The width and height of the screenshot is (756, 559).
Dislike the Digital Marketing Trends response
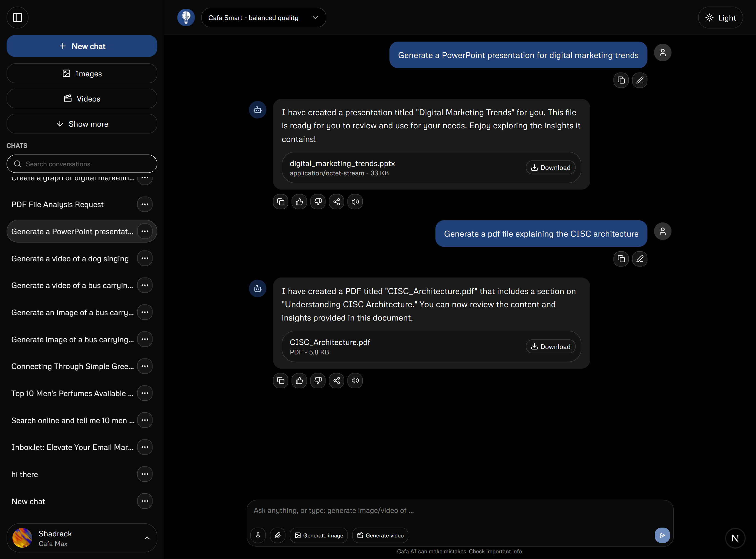pyautogui.click(x=318, y=202)
